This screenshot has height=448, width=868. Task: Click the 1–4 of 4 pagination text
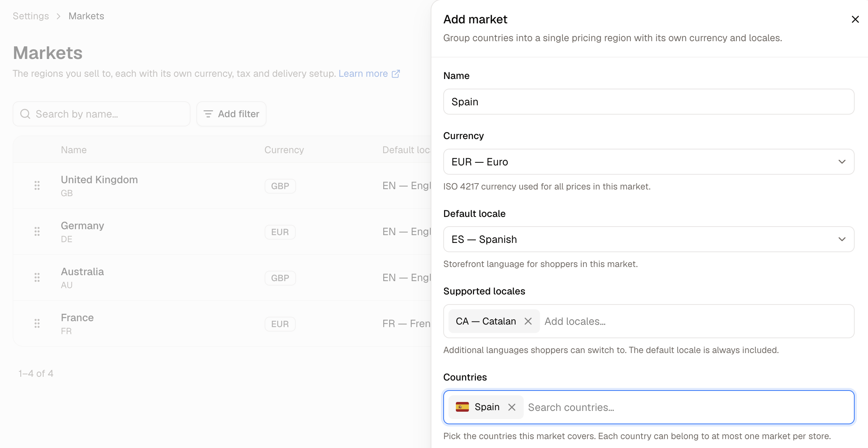click(x=36, y=373)
